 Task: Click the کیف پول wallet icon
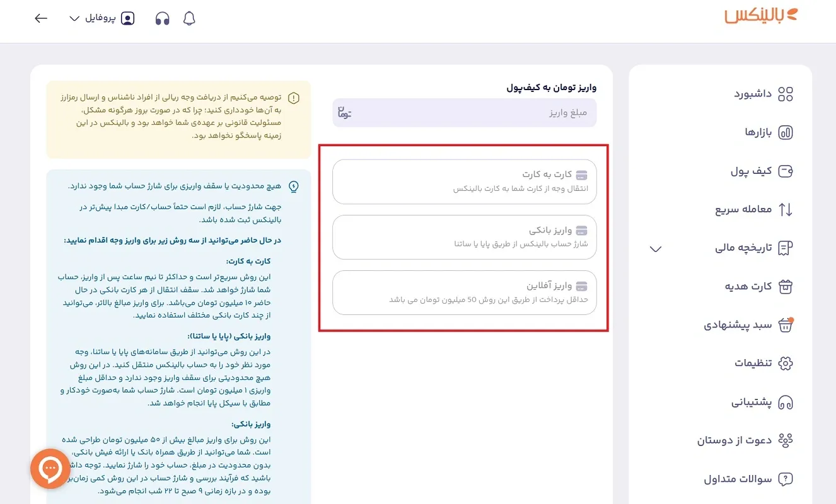tap(786, 171)
